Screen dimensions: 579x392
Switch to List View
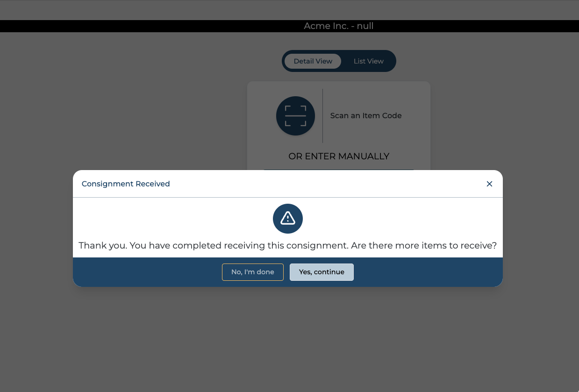coord(368,61)
